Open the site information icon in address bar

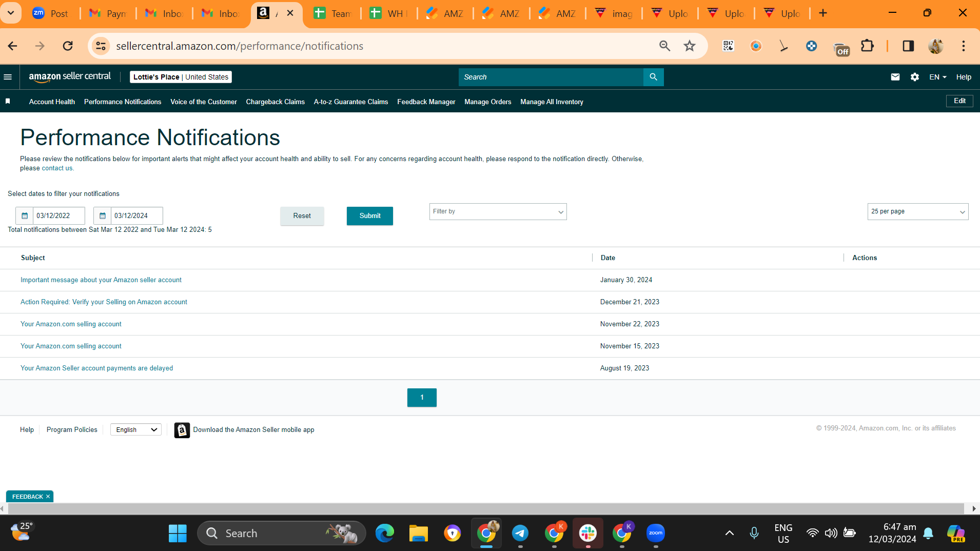[101, 46]
